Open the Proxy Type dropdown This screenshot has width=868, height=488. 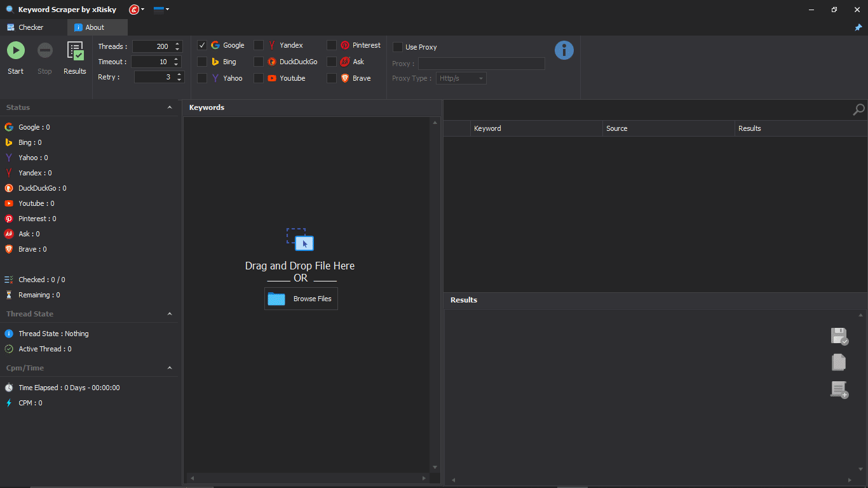[461, 78]
